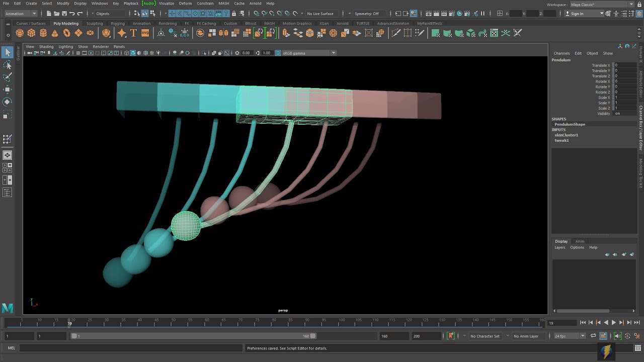644x362 pixels.
Task: Activate the Move tool in the toolbox
Action: (x=8, y=89)
